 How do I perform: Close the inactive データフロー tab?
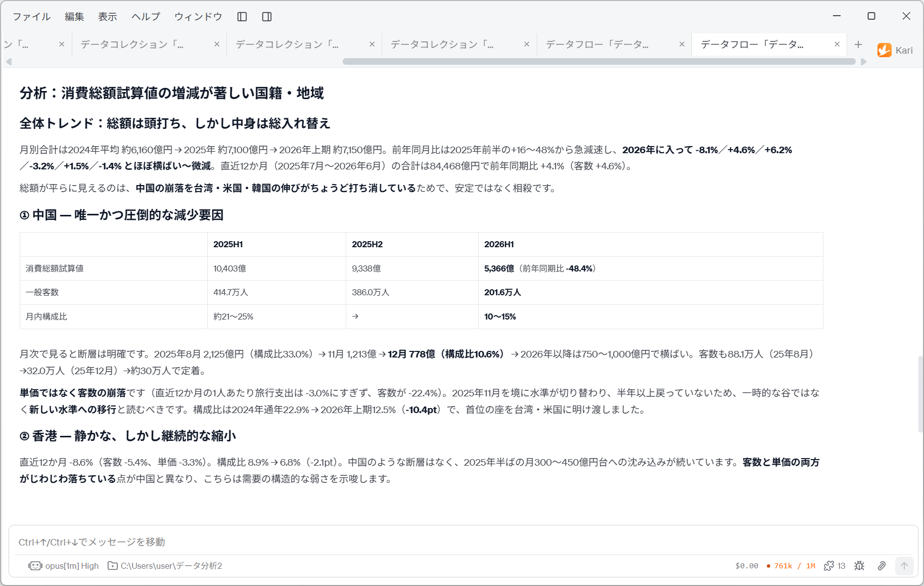[682, 44]
